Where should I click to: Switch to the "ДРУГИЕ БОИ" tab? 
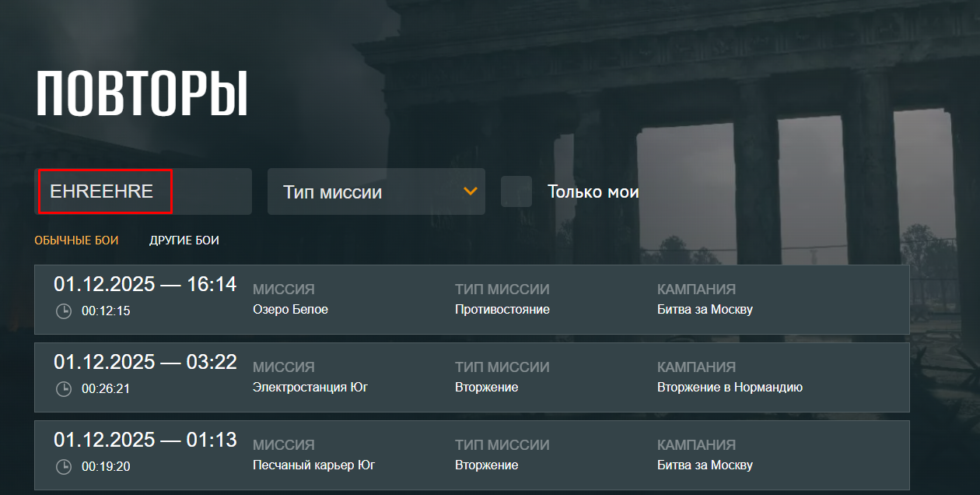184,240
